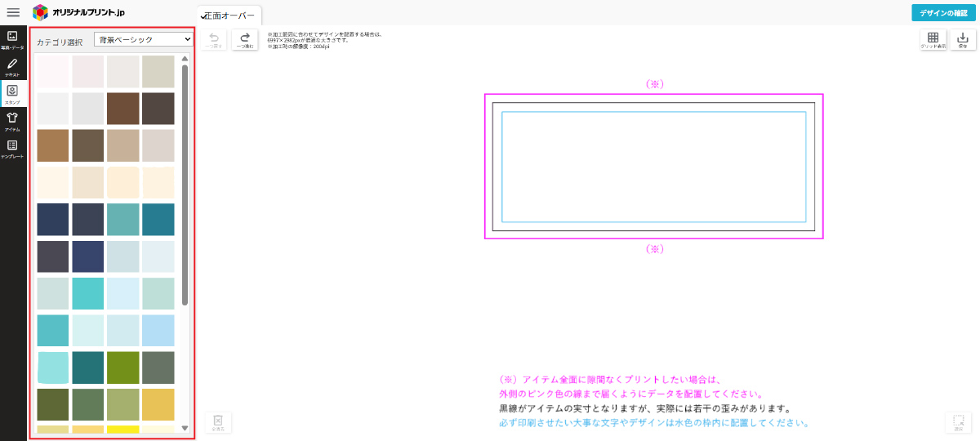Open the stamp panel (スタンプ)
The image size is (980, 441).
(x=12, y=94)
